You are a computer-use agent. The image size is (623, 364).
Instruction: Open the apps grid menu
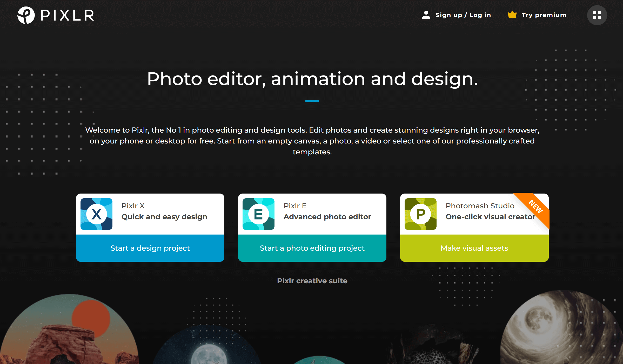[597, 15]
